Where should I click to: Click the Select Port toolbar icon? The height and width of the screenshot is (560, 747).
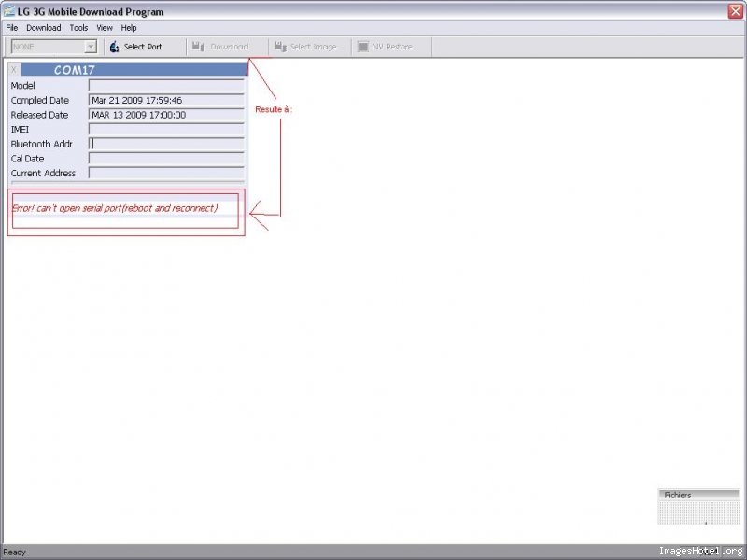tap(114, 47)
